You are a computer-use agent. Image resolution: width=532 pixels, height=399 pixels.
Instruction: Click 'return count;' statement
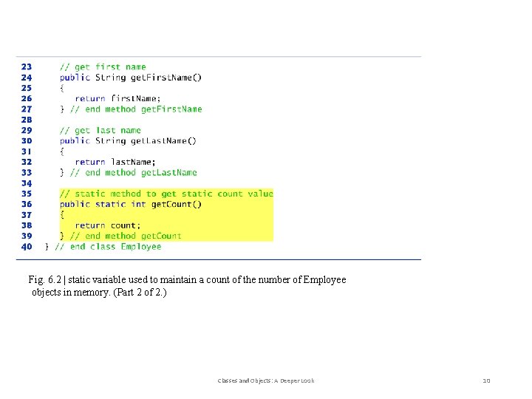pos(108,225)
